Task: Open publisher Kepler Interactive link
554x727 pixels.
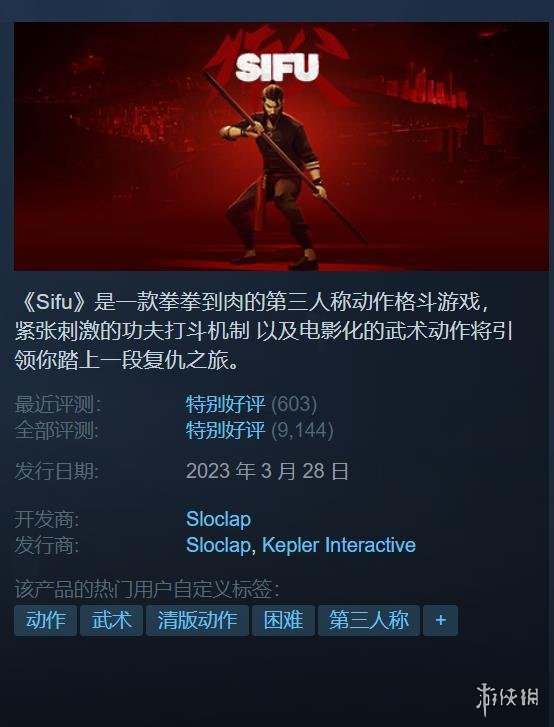Action: [339, 545]
